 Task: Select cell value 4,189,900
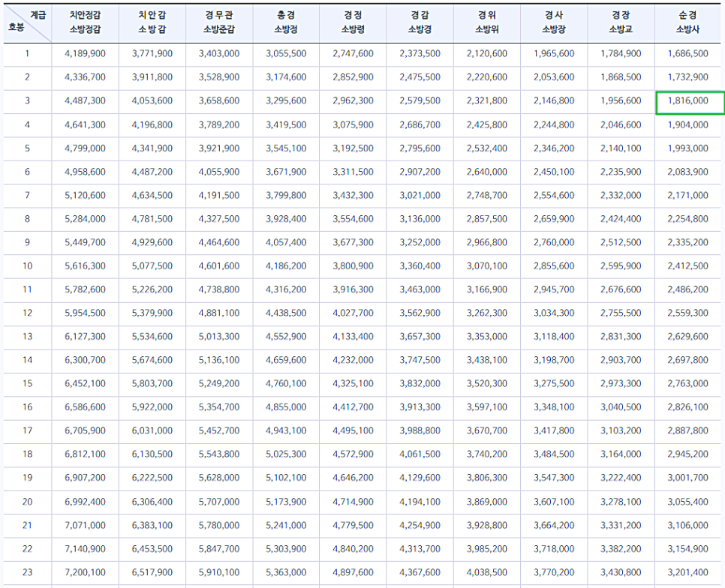pos(85,53)
